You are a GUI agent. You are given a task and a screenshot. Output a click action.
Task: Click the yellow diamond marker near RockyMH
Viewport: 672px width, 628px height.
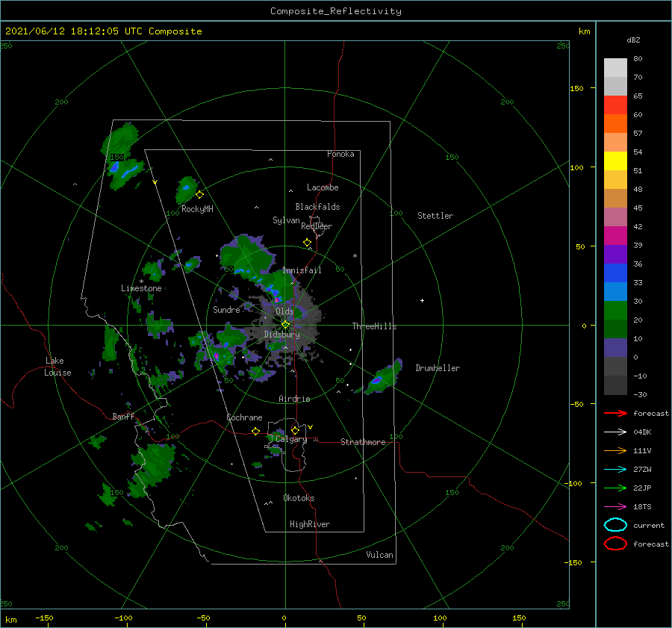point(199,195)
